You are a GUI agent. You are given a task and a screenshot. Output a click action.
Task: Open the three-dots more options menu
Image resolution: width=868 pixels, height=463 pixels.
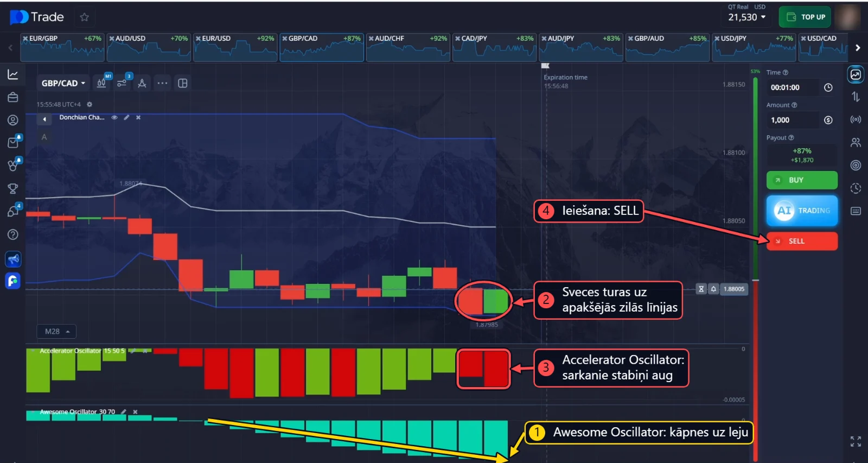pos(162,83)
